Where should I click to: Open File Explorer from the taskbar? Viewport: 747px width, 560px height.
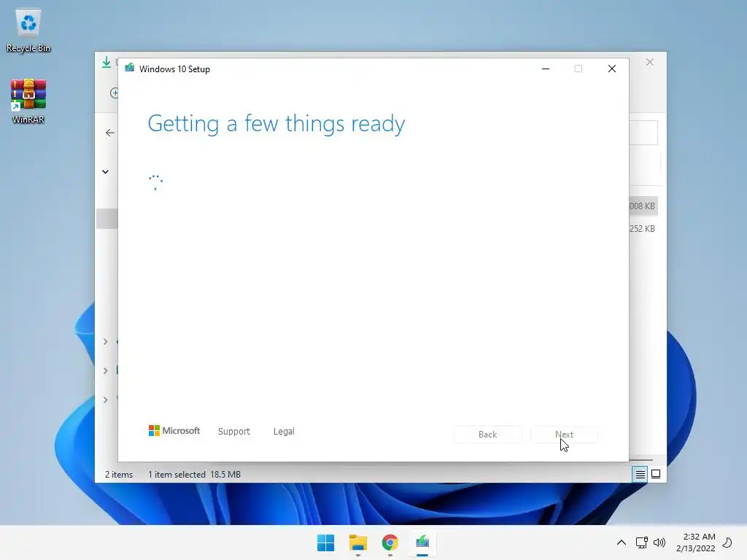point(357,542)
